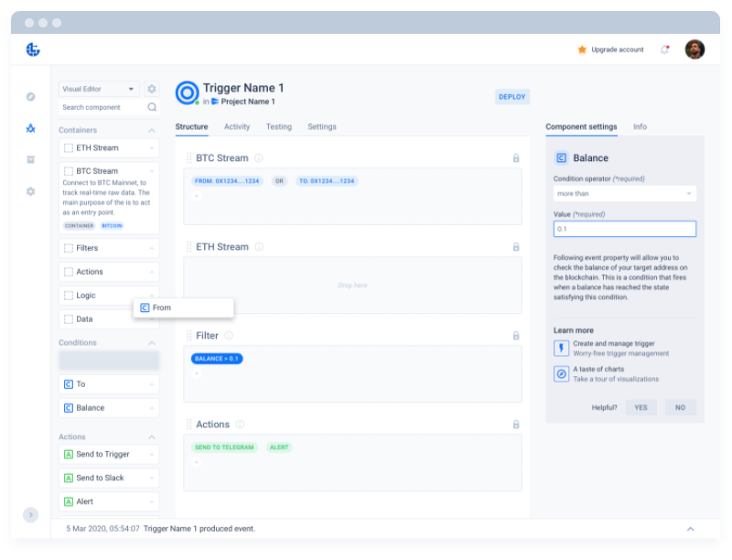Switch to the Structure tab

[x=191, y=127]
